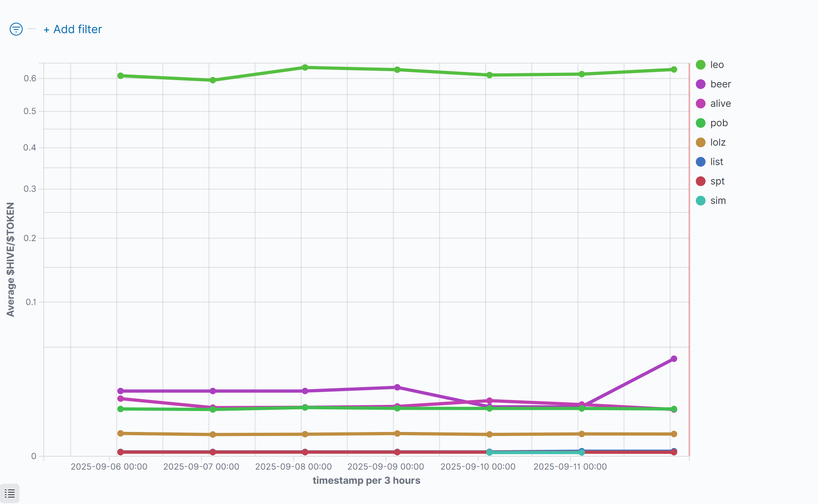Toggle the alive series in legend
The width and height of the screenshot is (818, 504).
tap(720, 104)
